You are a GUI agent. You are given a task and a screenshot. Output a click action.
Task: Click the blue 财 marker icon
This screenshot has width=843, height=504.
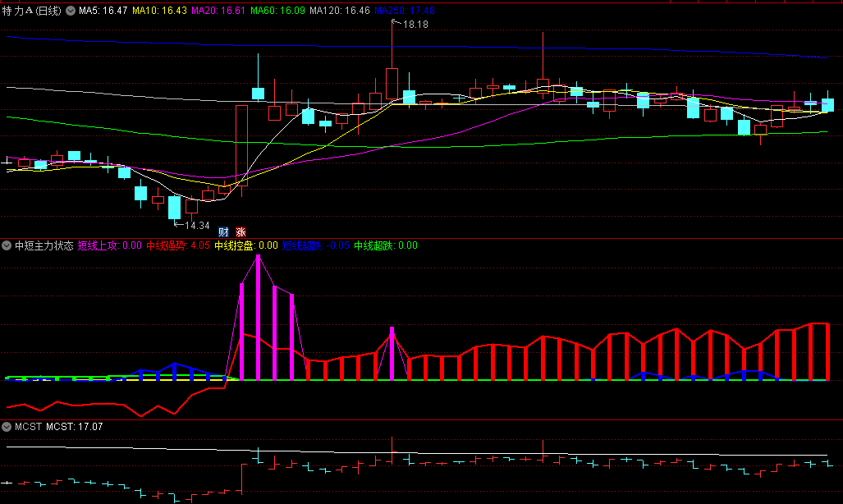tap(223, 231)
